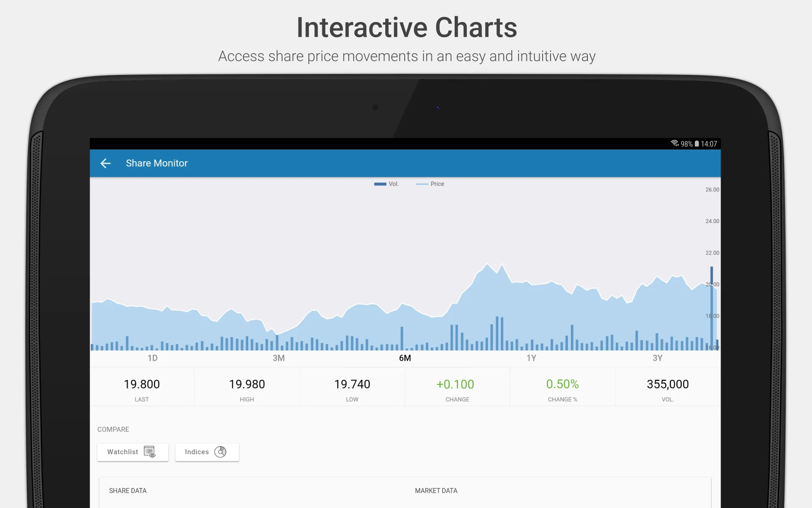This screenshot has height=508, width=812.
Task: Click the Watchlist list icon
Action: click(150, 452)
